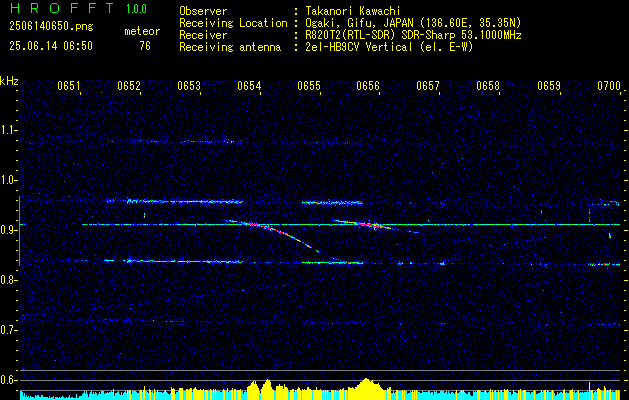Click the location Ogaki, Gifu, JAPAN coordinates

(413, 23)
